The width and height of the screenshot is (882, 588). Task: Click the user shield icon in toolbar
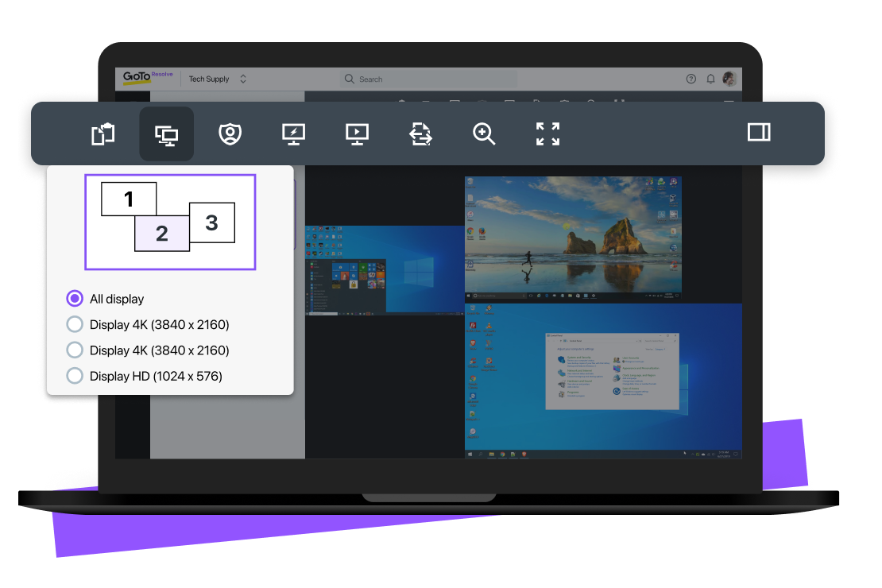230,133
